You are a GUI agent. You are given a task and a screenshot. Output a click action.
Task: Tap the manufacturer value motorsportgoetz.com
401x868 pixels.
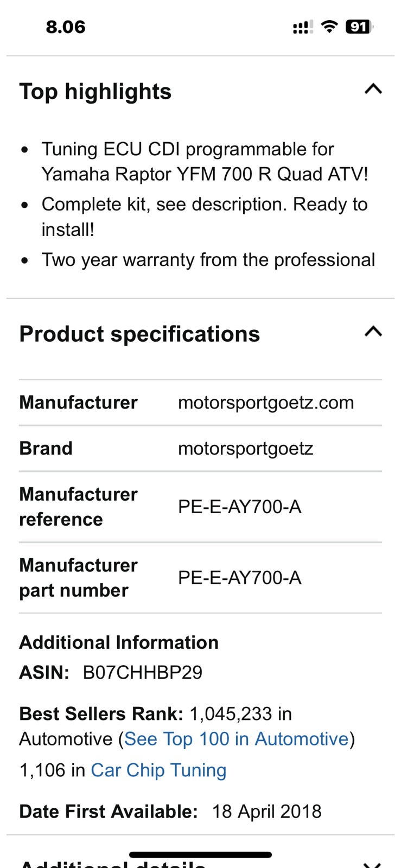tap(266, 403)
